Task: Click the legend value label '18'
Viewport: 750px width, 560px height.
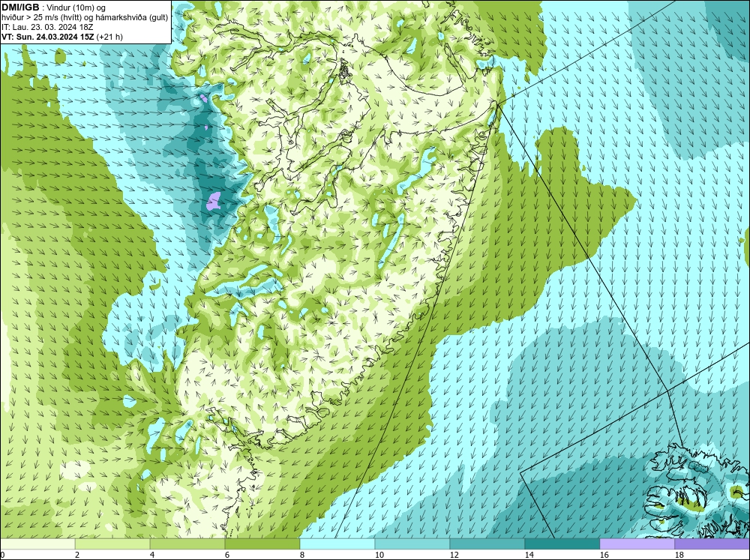Action: coord(679,555)
